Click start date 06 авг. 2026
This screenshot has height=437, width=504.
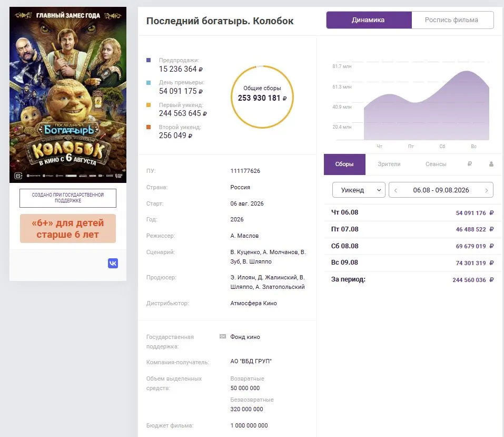(247, 203)
